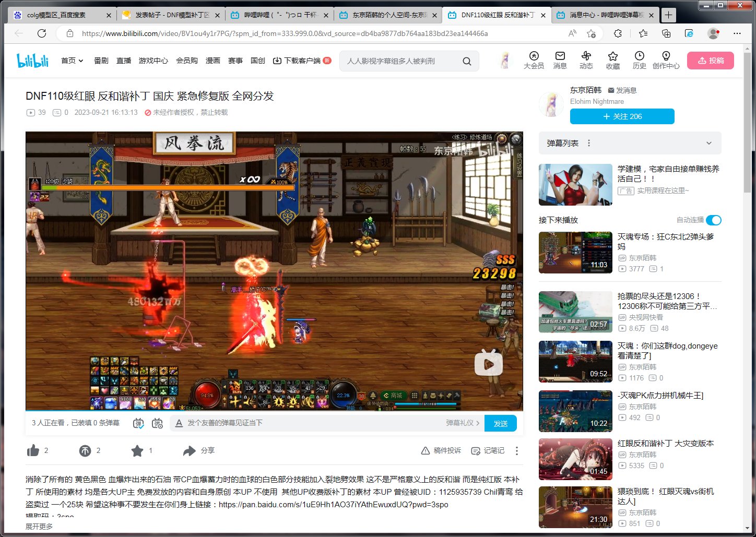The height and width of the screenshot is (537, 756).
Task: Open more options beside 记笔记
Action: [x=517, y=450]
